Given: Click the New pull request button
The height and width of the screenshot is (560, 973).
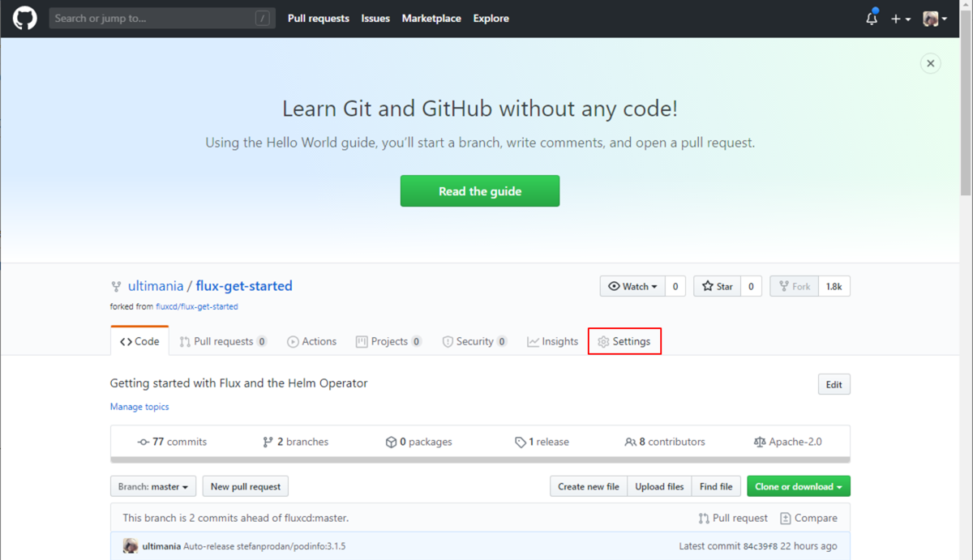Looking at the screenshot, I should pyautogui.click(x=245, y=486).
